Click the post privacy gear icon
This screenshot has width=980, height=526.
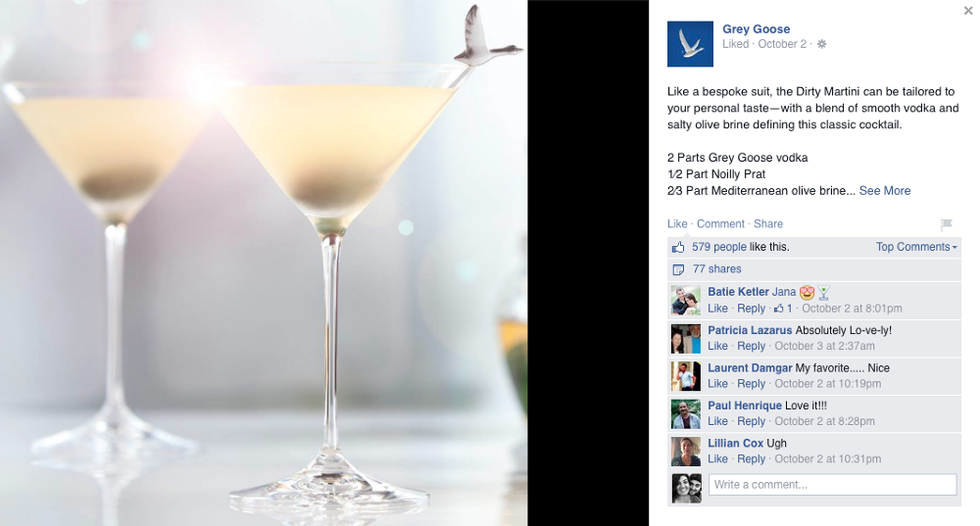(x=822, y=44)
